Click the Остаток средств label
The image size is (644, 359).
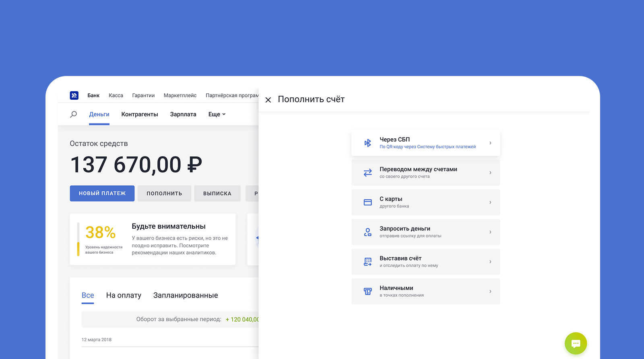99,144
